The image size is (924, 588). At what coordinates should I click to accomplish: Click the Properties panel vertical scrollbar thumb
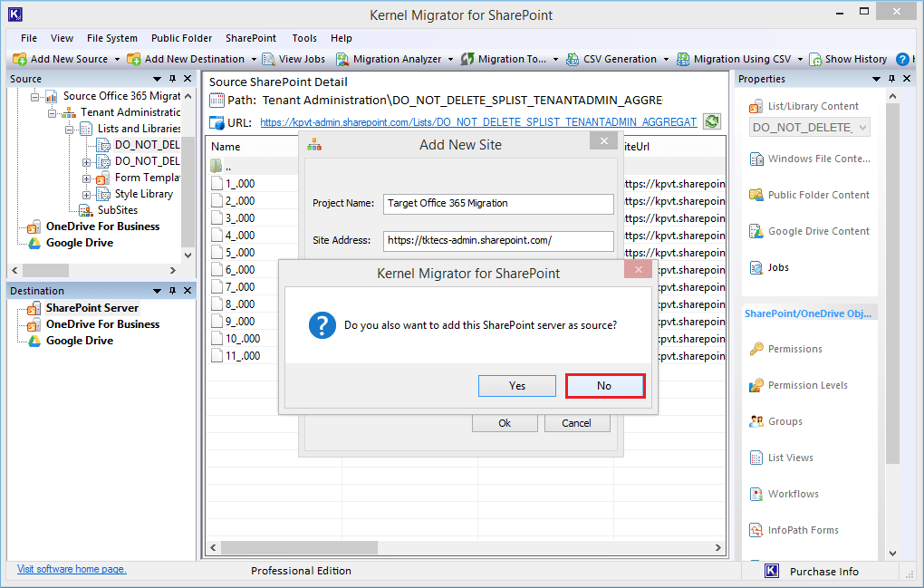892,283
